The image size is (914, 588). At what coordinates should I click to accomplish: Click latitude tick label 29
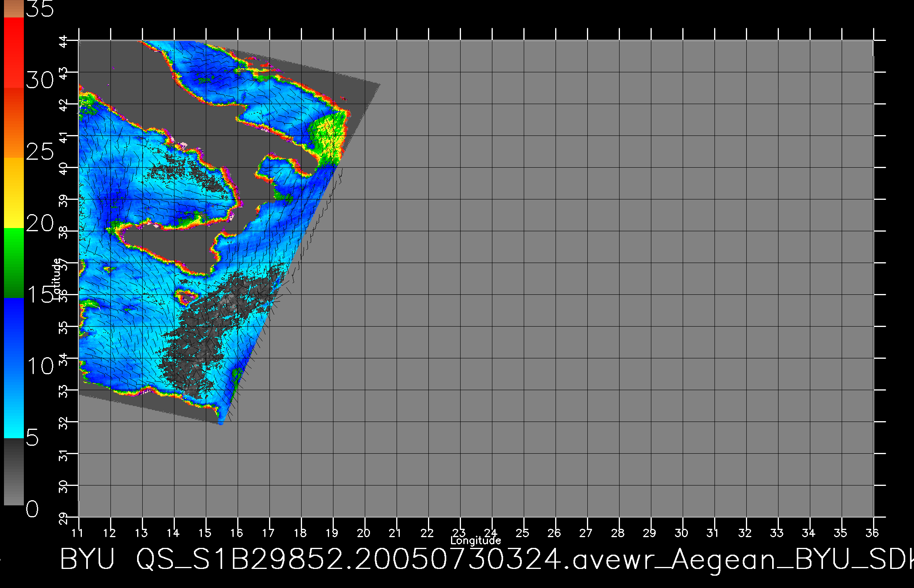64,518
